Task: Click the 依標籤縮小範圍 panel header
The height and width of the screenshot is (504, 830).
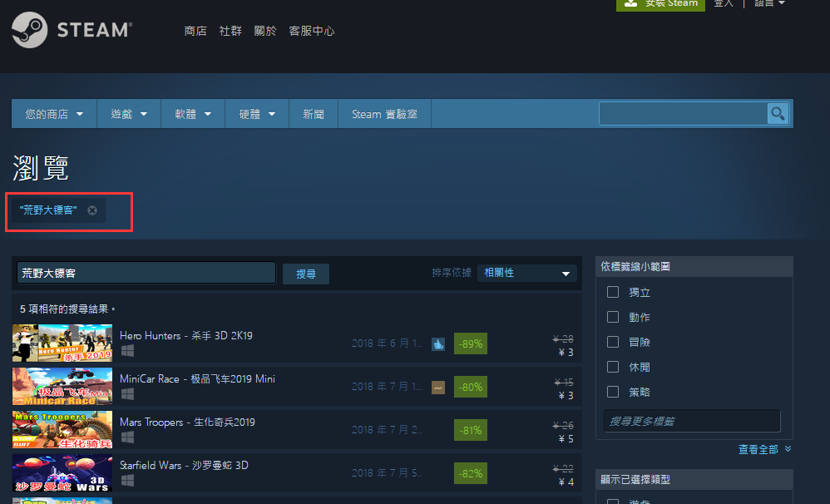Action: (694, 266)
